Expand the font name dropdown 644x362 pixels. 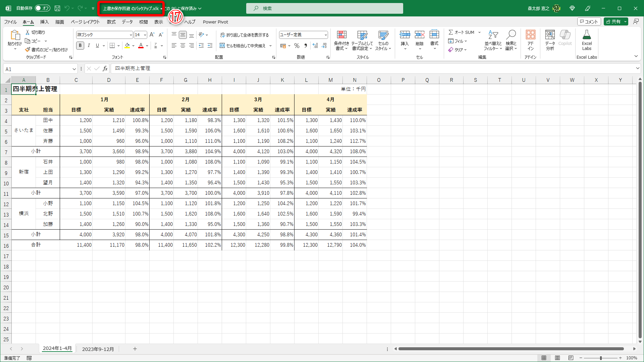pos(130,35)
